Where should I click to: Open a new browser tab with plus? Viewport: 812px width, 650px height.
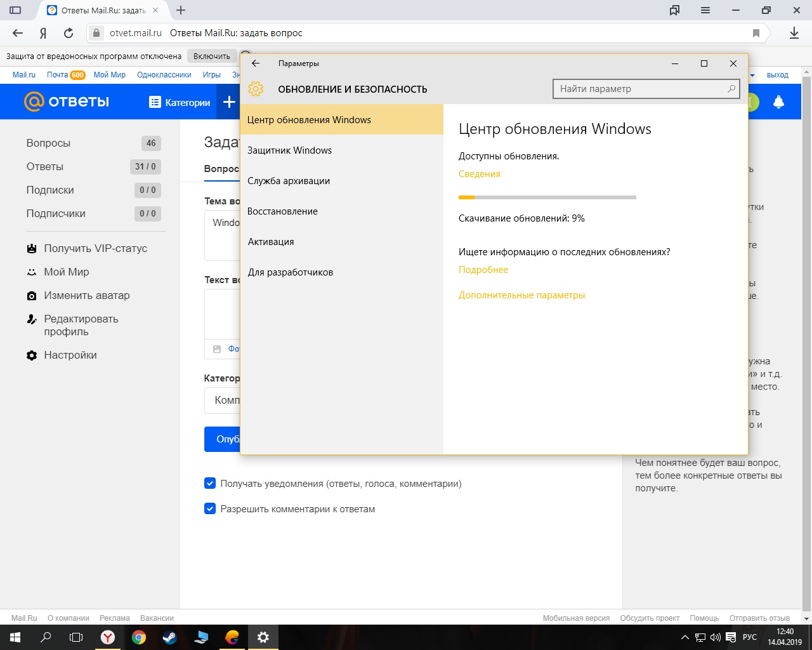[x=181, y=10]
